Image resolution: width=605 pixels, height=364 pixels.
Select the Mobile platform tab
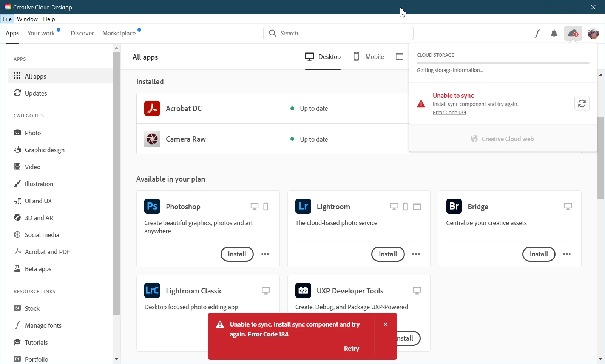click(x=369, y=57)
